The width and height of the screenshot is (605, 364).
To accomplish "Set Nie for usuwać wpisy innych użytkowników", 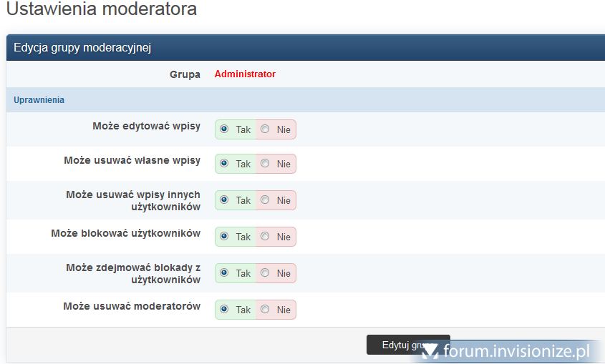I will tap(265, 200).
